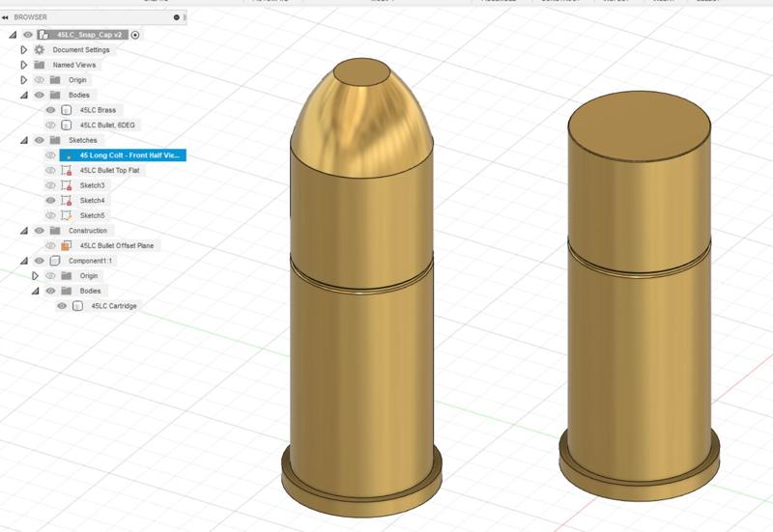This screenshot has width=773, height=532.
Task: Click the Document Settings gear icon
Action: click(x=40, y=50)
